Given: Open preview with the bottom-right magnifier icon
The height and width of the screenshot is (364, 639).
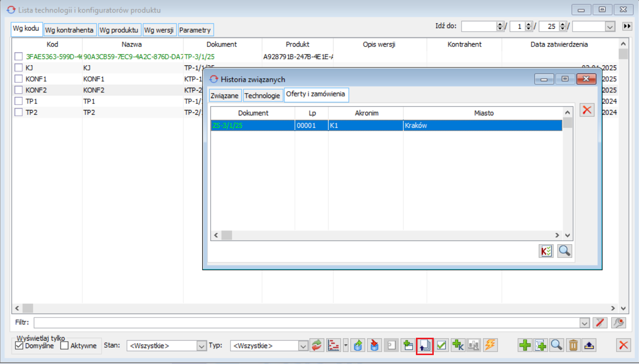Looking at the screenshot, I should click(557, 345).
